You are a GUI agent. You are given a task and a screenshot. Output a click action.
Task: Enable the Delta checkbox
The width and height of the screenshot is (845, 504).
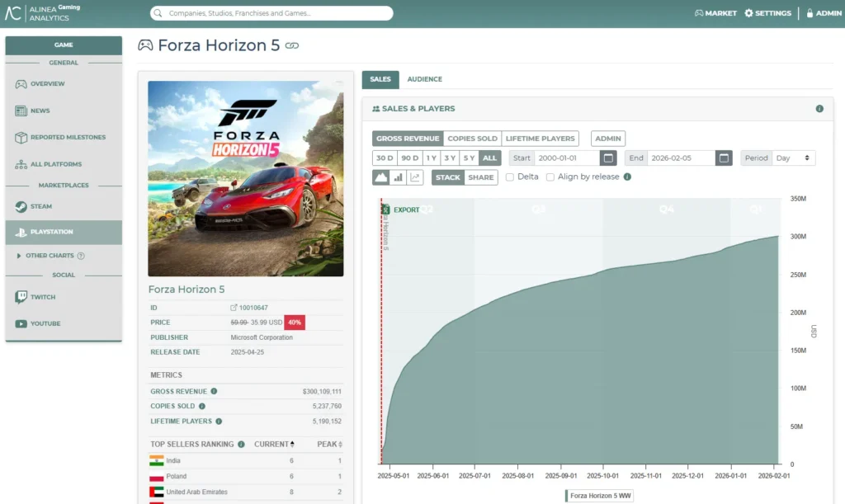510,177
